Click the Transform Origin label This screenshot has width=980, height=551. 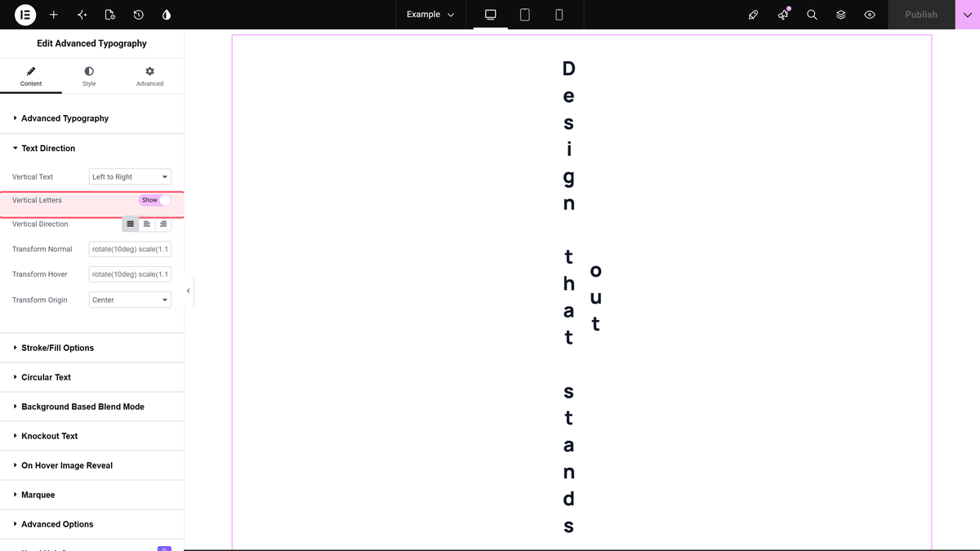(40, 300)
